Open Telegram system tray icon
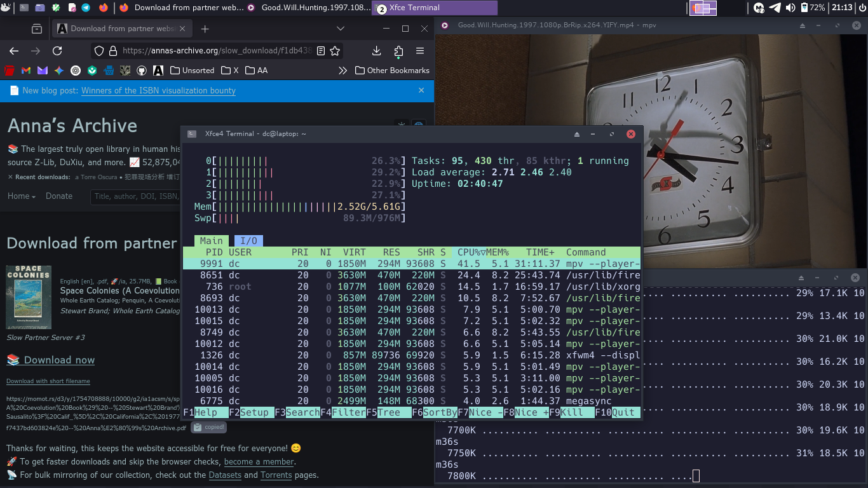The image size is (868, 488). [x=775, y=8]
